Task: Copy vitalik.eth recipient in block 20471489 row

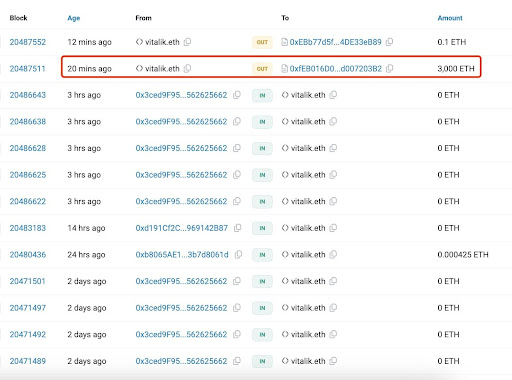Action: tap(333, 361)
